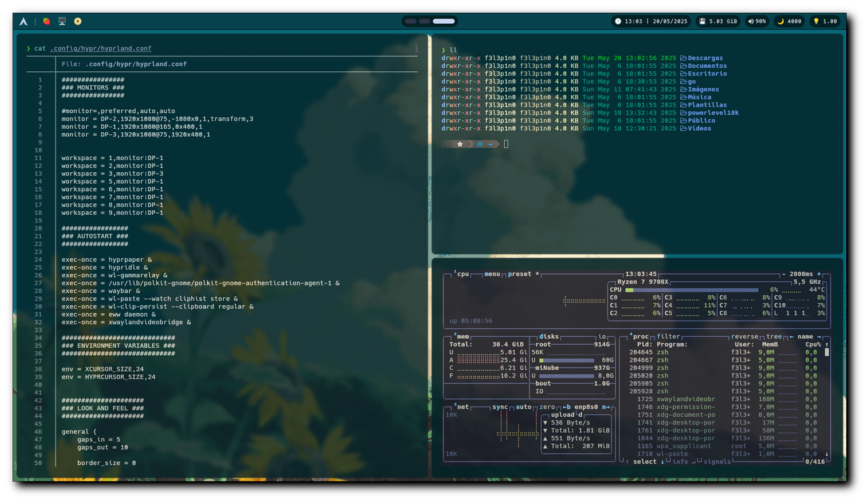
Task: Toggle io mode in the btop disks panel
Action: (601, 336)
